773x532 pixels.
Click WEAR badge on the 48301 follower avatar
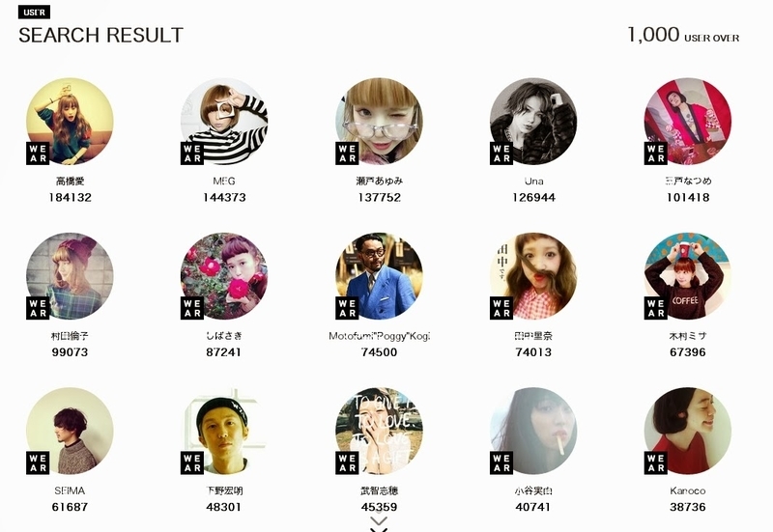pos(192,462)
